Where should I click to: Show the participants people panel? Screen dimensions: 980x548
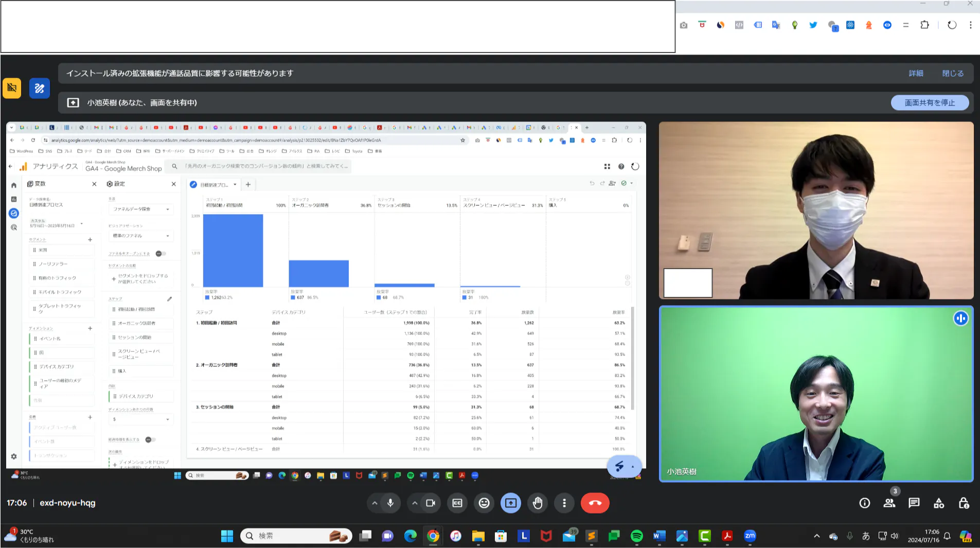click(889, 503)
